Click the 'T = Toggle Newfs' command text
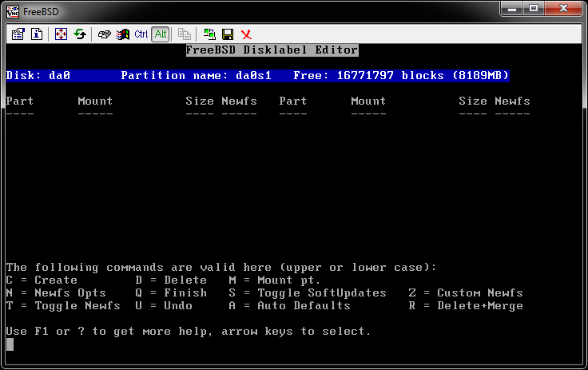The height and width of the screenshot is (370, 588). [63, 306]
